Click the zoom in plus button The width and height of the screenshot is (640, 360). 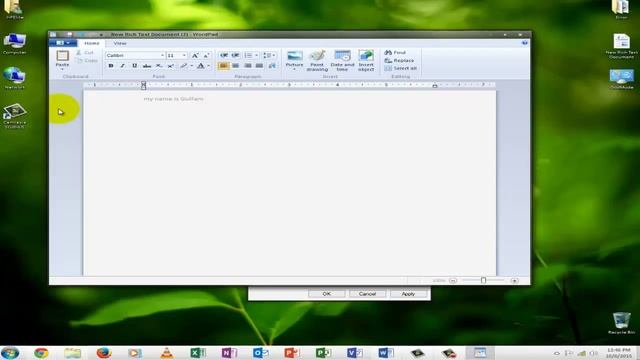[x=514, y=280]
